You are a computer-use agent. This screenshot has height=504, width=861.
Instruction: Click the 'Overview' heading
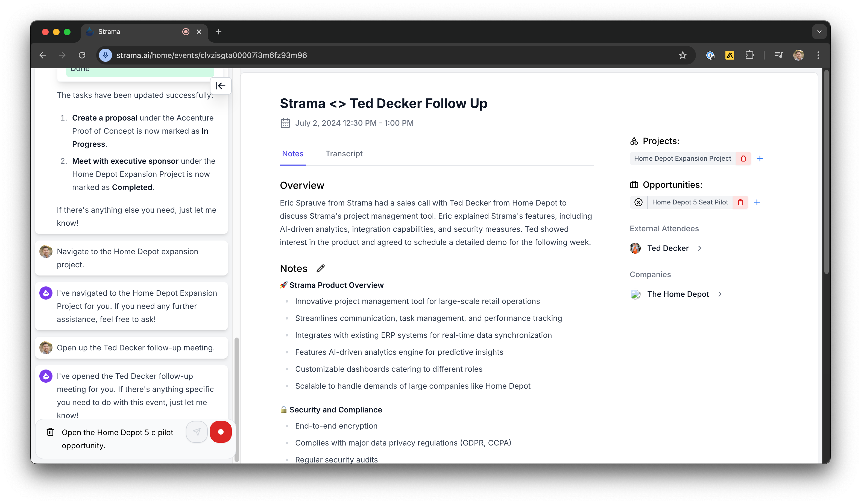(302, 186)
